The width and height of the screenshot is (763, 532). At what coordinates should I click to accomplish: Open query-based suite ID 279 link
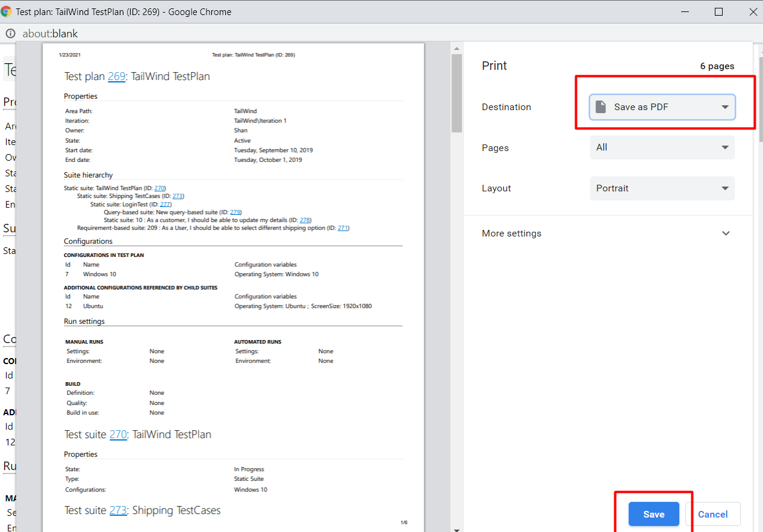(x=235, y=212)
